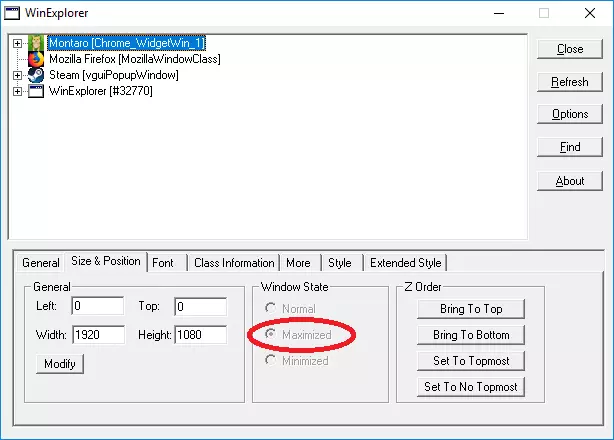This screenshot has height=440, width=614.
Task: Minimize the WinExplorer window
Action: point(499,13)
